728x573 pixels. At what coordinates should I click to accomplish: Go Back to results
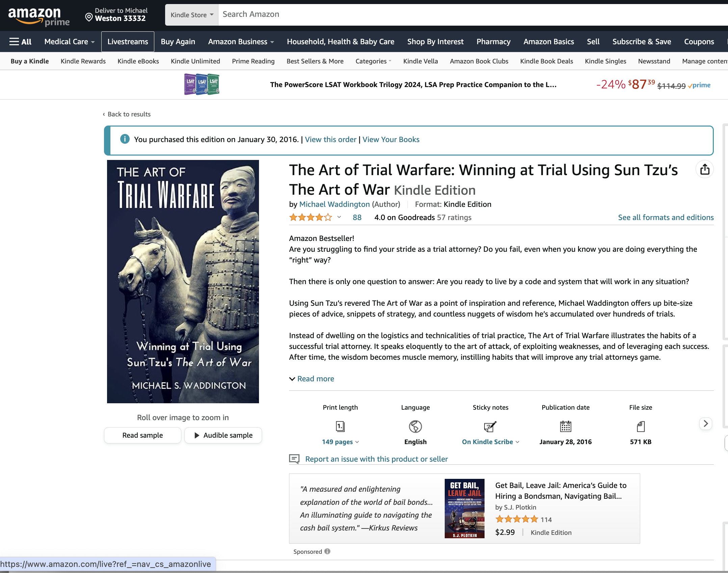127,114
